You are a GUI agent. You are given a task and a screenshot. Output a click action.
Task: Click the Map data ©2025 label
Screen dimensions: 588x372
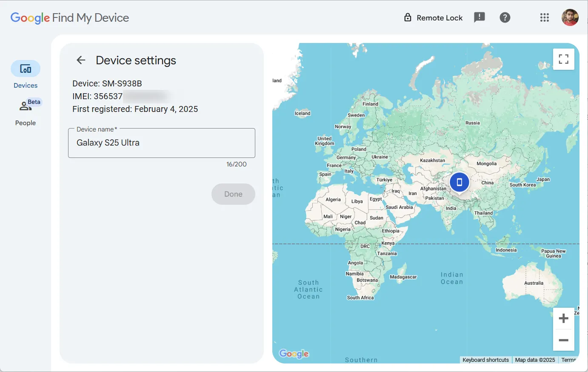535,360
